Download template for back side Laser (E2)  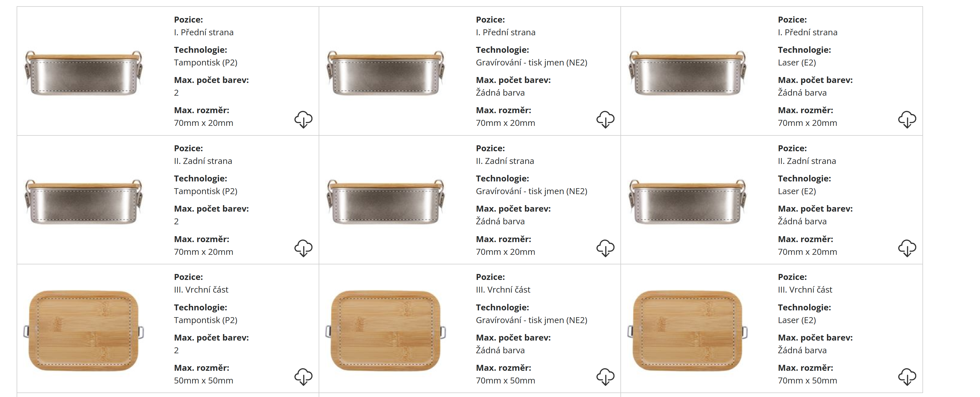pos(907,248)
